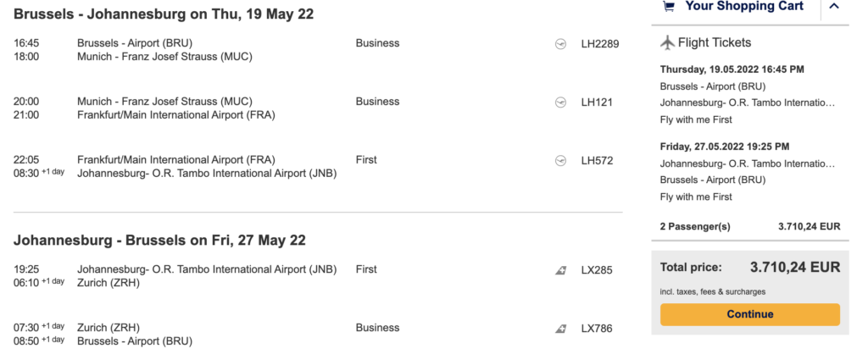Select flight number LX285

pos(596,270)
